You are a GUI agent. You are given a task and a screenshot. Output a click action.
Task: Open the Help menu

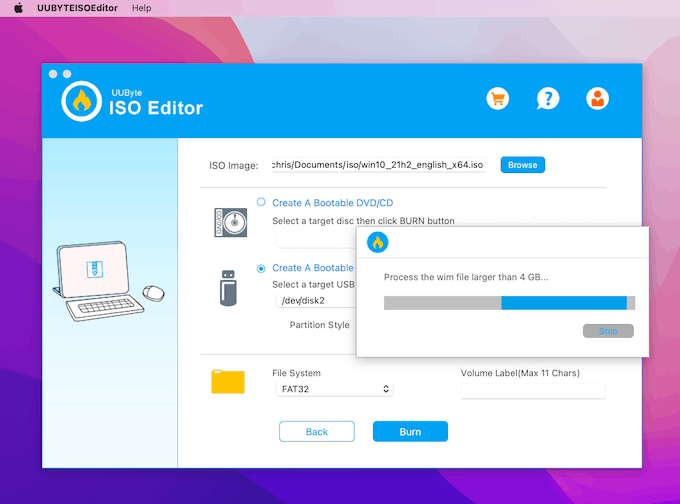point(141,8)
